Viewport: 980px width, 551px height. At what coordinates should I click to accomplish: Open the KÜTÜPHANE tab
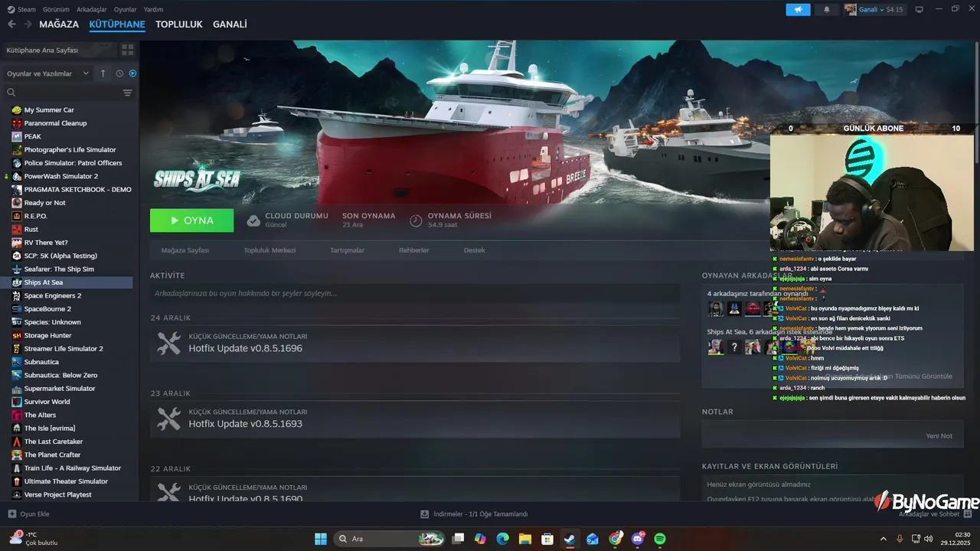click(117, 24)
